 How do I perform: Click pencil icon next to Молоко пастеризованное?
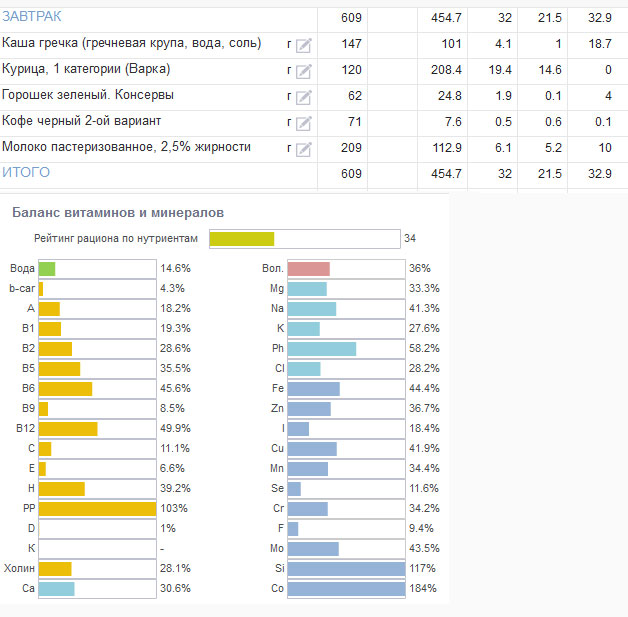[304, 149]
